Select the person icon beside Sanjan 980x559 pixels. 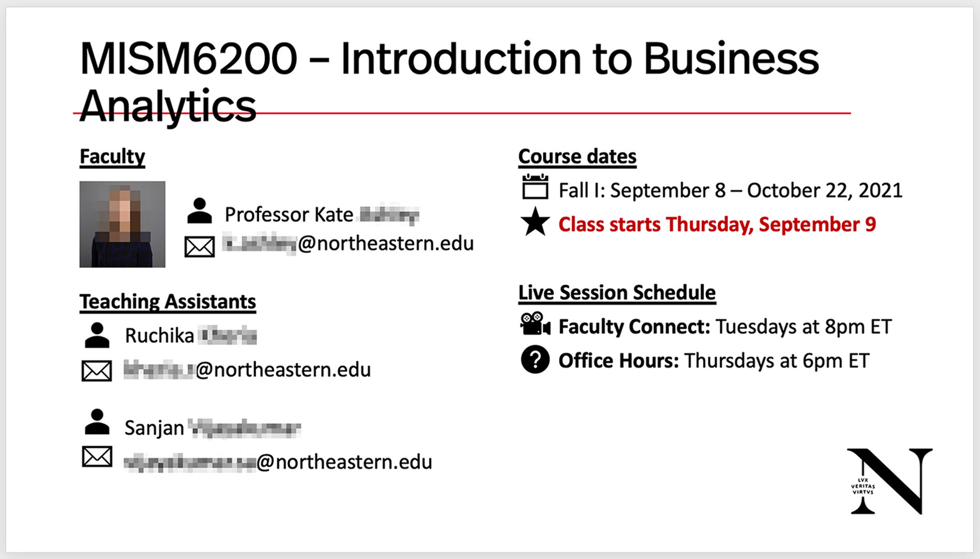[97, 421]
